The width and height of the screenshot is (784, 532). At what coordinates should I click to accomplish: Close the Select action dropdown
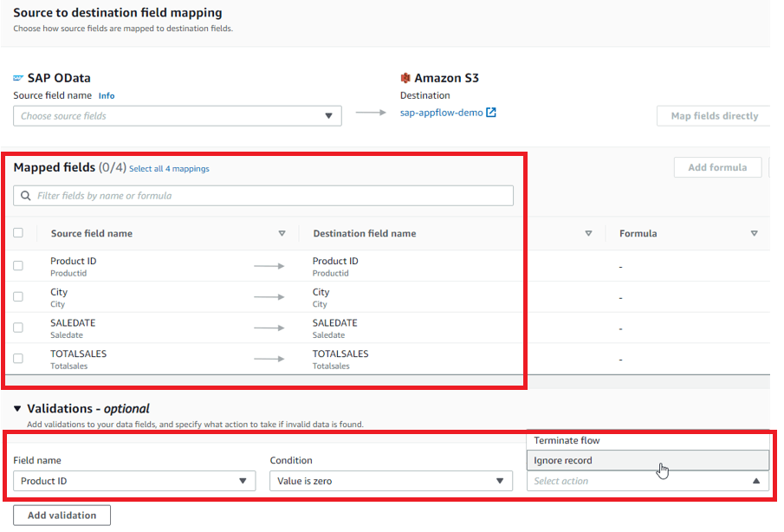(647, 481)
